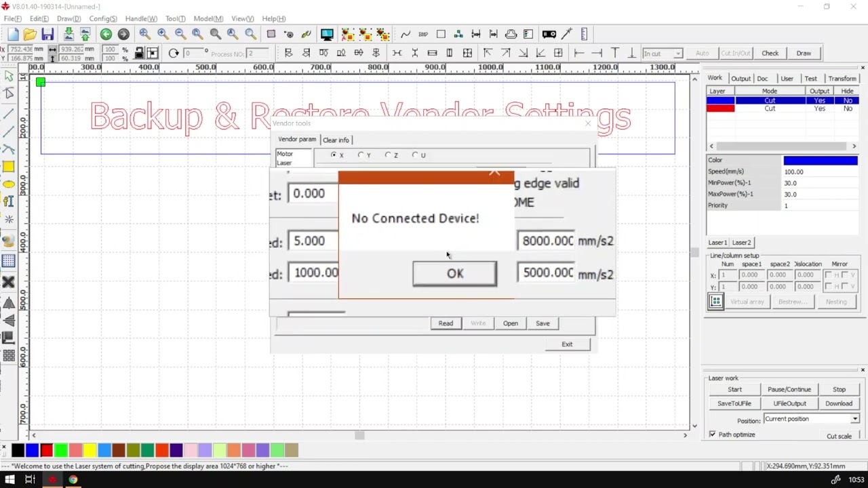The image size is (868, 488).
Task: Click the zoom out magnifier icon
Action: [180, 34]
